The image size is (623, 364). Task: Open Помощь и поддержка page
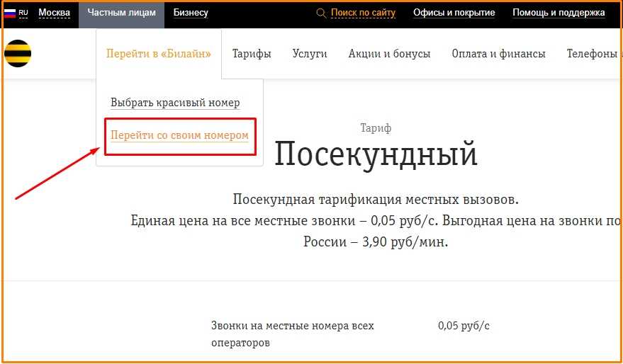[559, 13]
